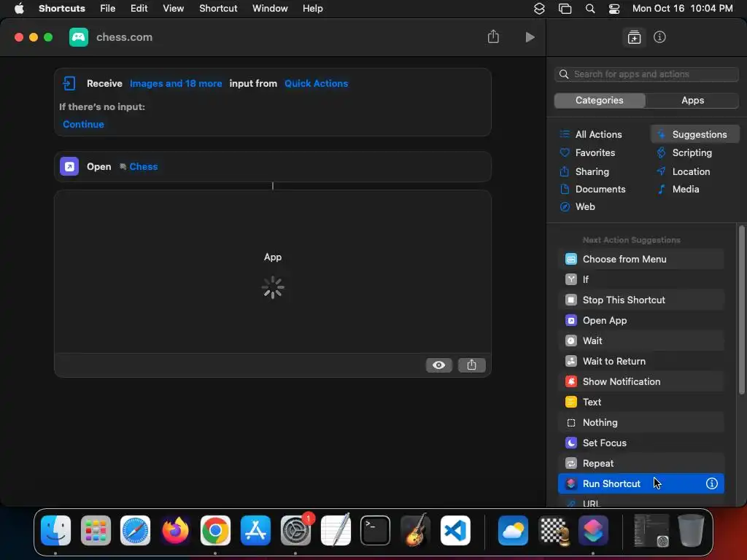Open the Apple menu

point(19,9)
